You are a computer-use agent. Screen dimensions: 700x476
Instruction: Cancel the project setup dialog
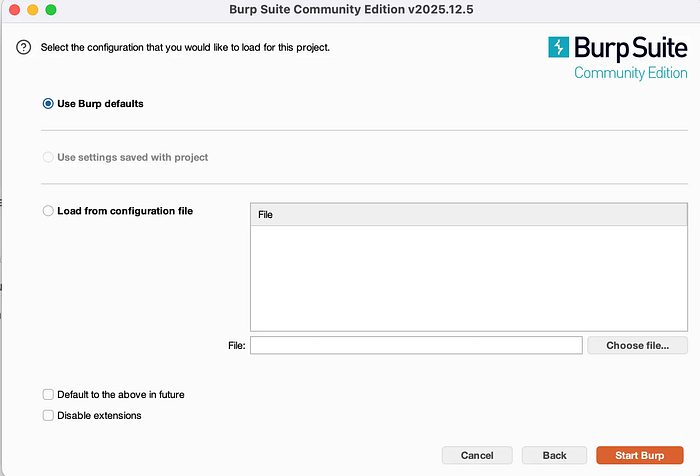click(x=477, y=455)
